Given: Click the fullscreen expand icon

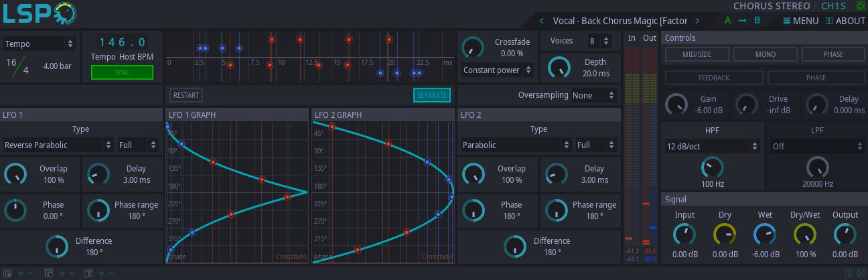Looking at the screenshot, I should click(861, 273).
